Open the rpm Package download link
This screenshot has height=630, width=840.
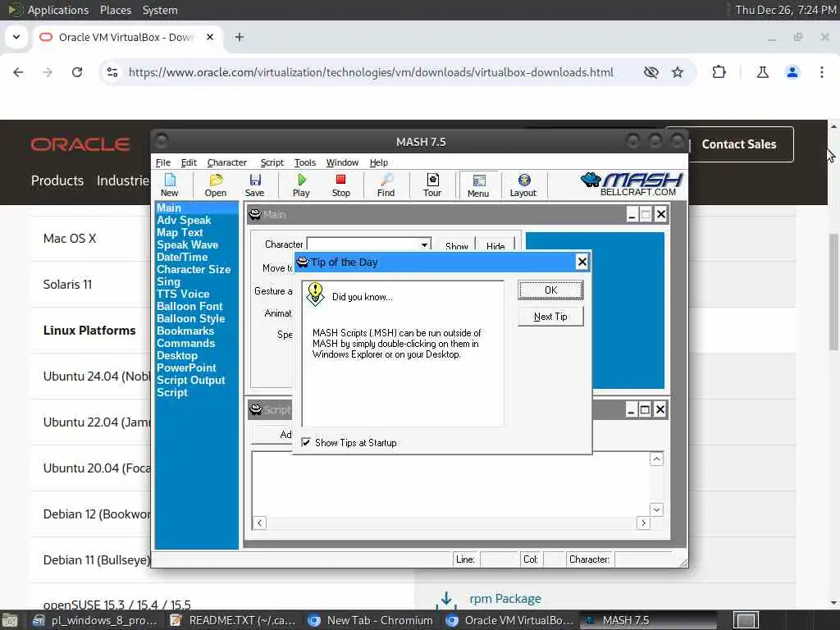tap(505, 598)
